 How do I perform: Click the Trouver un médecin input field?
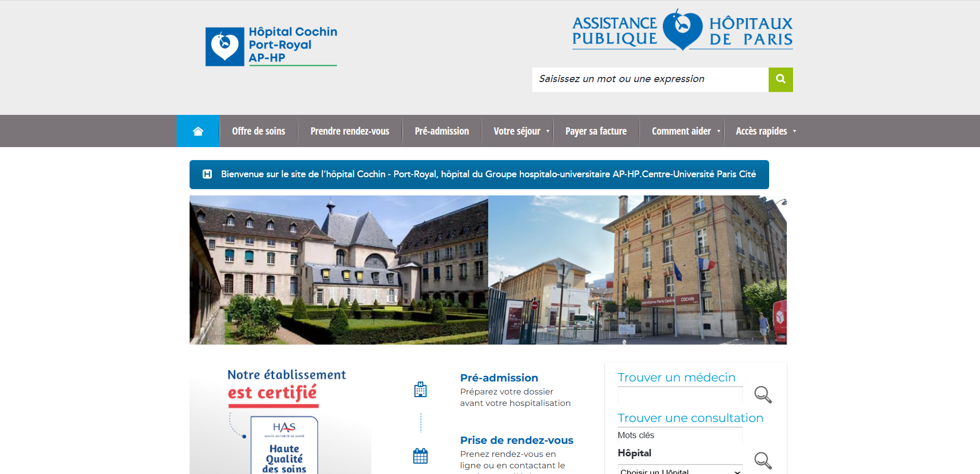click(x=679, y=395)
